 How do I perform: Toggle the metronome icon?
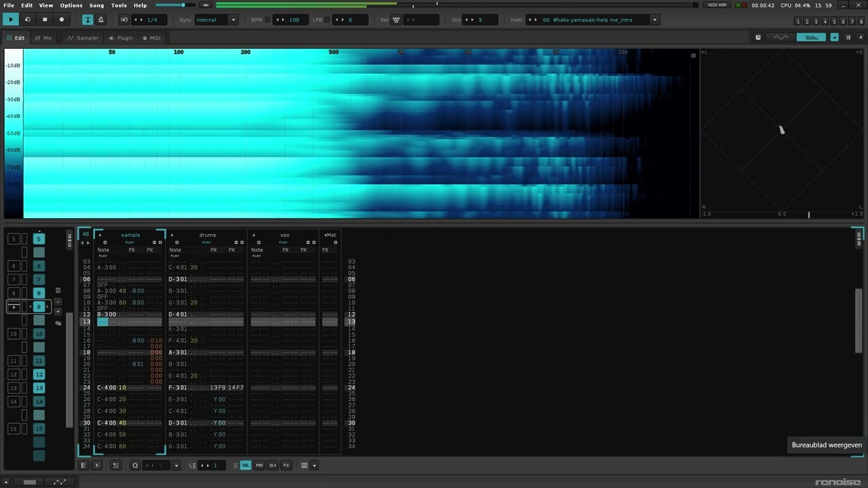(101, 20)
